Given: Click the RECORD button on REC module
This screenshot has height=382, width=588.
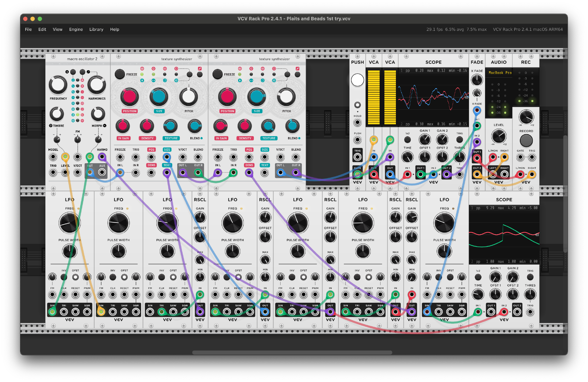Looking at the screenshot, I should click(526, 141).
